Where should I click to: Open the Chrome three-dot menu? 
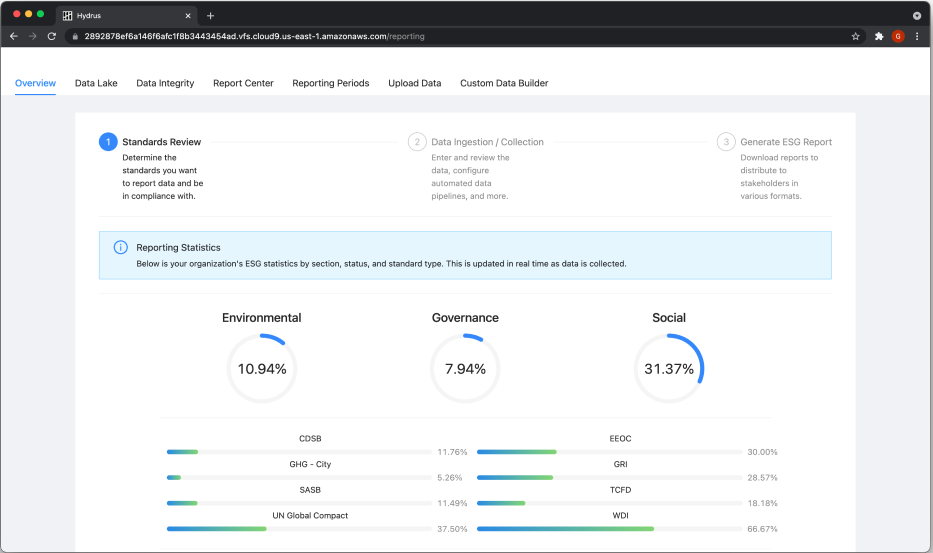917,36
